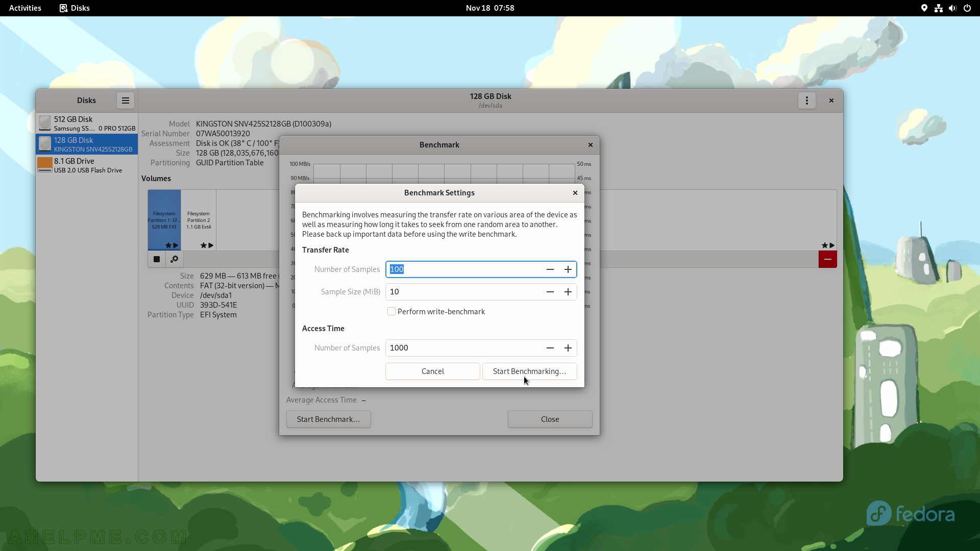Click the UUID value 393D-541E

tap(218, 305)
